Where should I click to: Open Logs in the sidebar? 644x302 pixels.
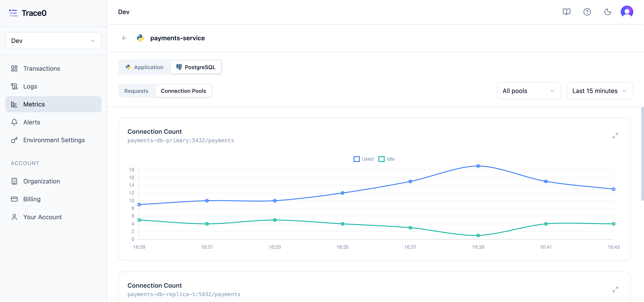coord(53,86)
